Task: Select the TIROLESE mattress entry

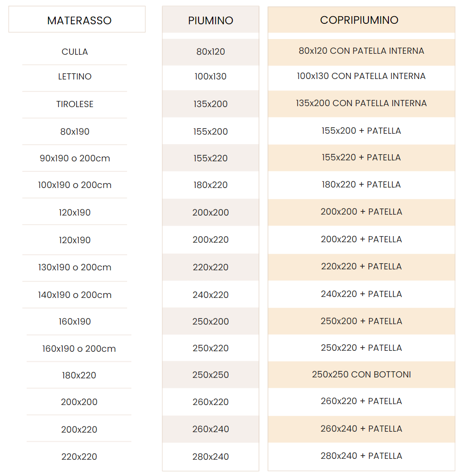Action: tap(75, 104)
